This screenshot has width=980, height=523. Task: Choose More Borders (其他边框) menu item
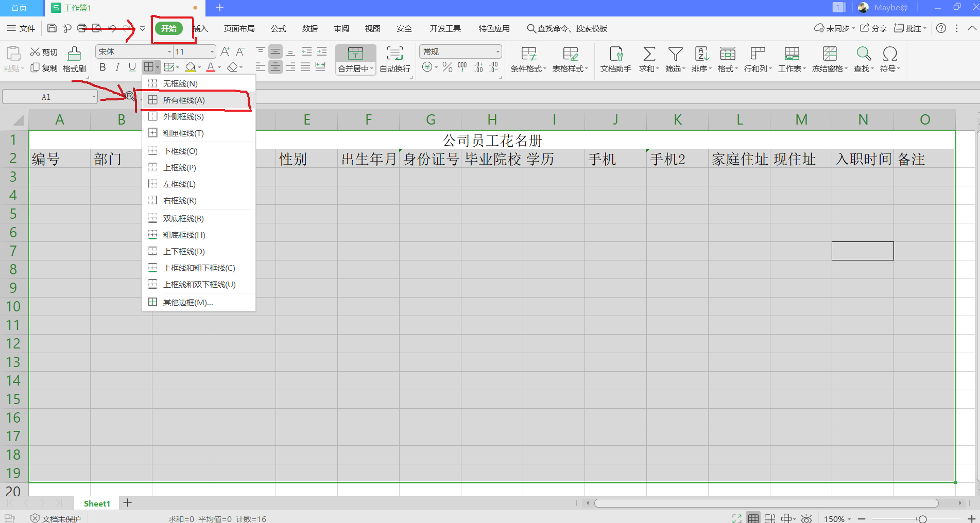tap(199, 303)
